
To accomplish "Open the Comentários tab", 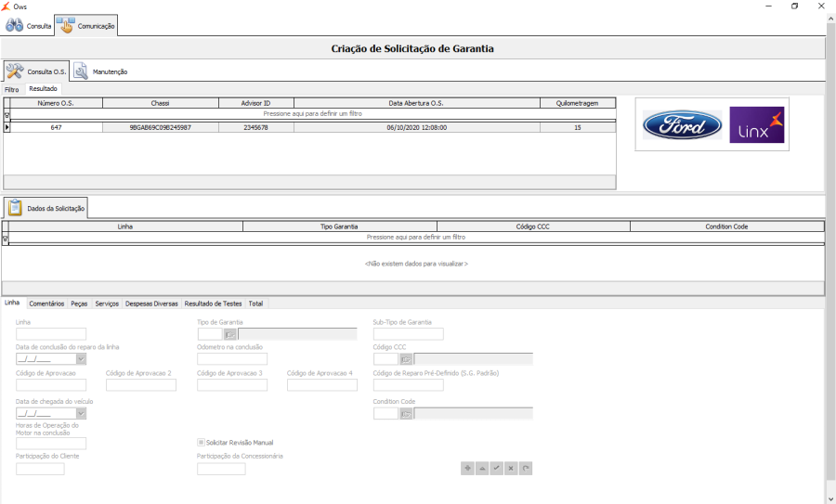I will click(46, 304).
